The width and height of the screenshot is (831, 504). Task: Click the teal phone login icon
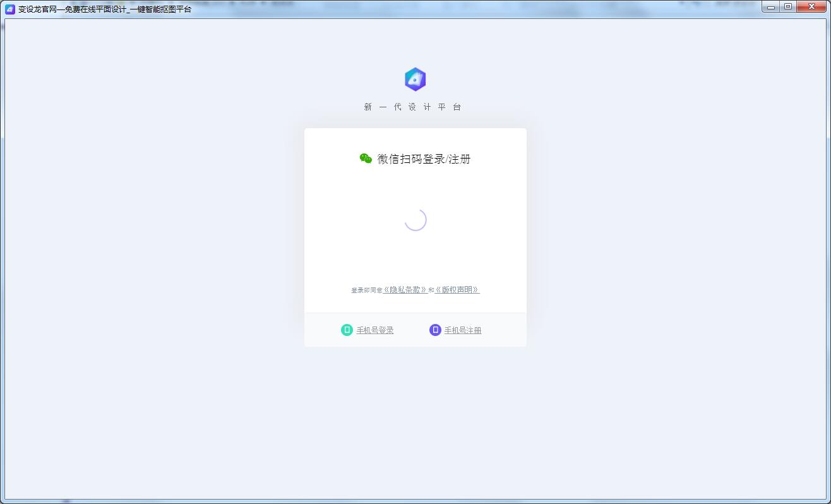(x=347, y=330)
